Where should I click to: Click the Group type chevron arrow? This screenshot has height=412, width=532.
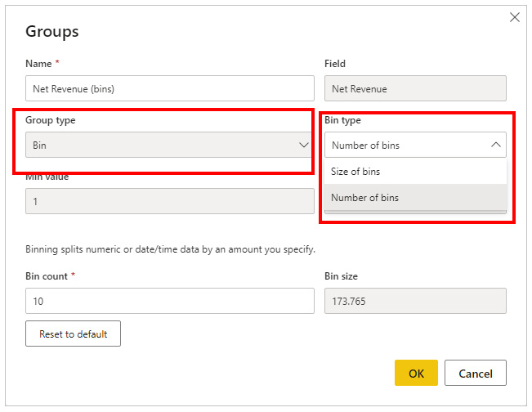[304, 145]
